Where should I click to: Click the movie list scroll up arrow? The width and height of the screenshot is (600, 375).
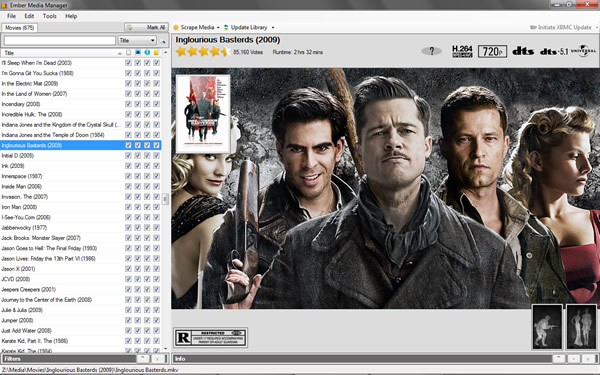pyautogui.click(x=165, y=52)
